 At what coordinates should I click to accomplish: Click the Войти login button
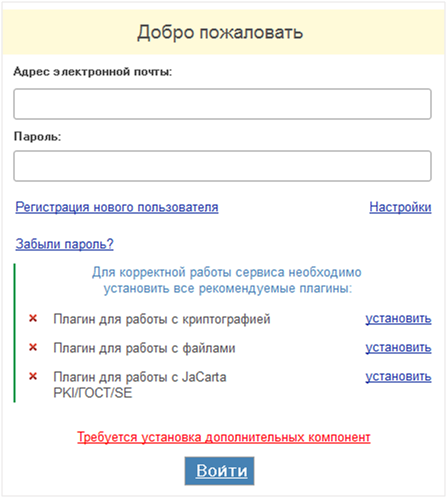(x=219, y=471)
